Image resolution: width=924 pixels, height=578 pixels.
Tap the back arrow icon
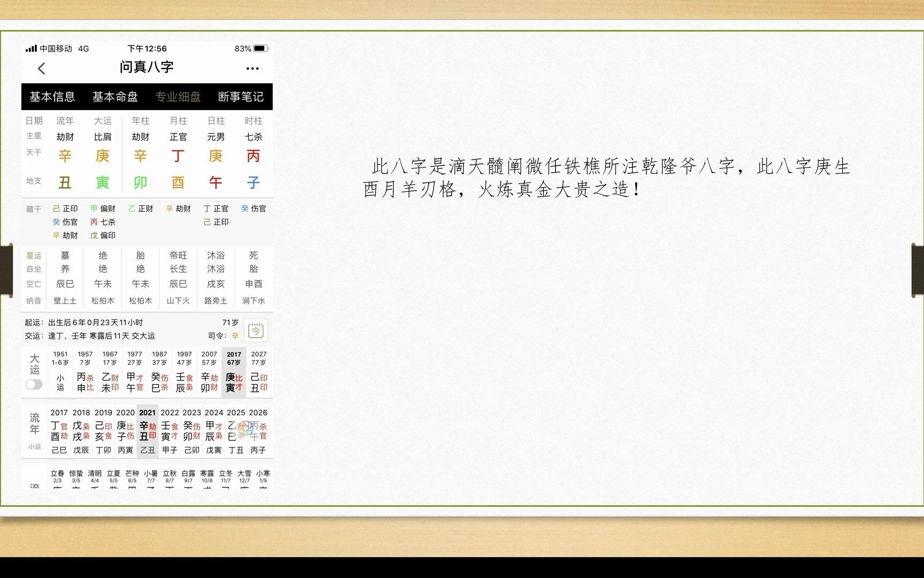coord(42,69)
